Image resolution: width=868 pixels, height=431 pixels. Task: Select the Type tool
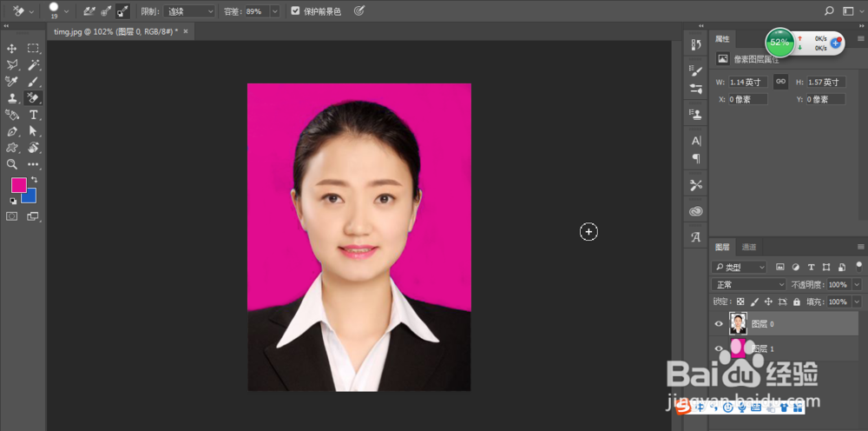[x=33, y=115]
